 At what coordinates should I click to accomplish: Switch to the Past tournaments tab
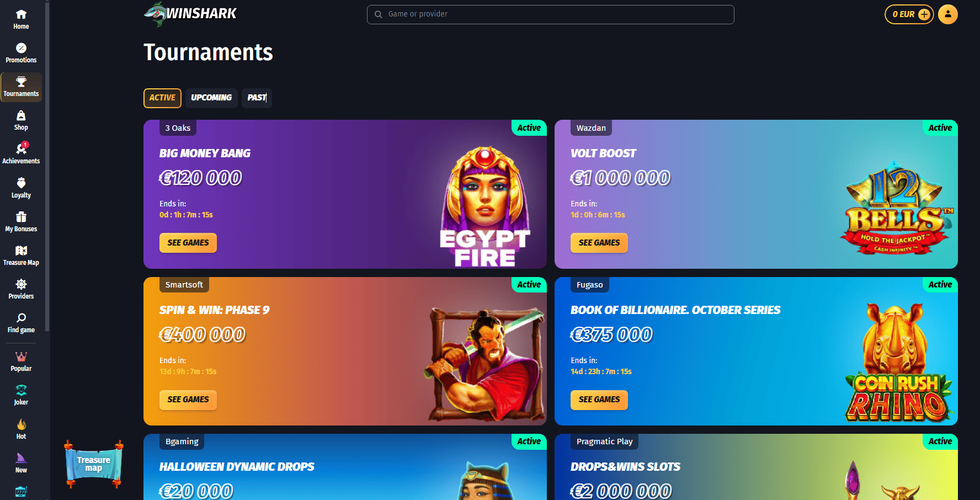[x=257, y=98]
